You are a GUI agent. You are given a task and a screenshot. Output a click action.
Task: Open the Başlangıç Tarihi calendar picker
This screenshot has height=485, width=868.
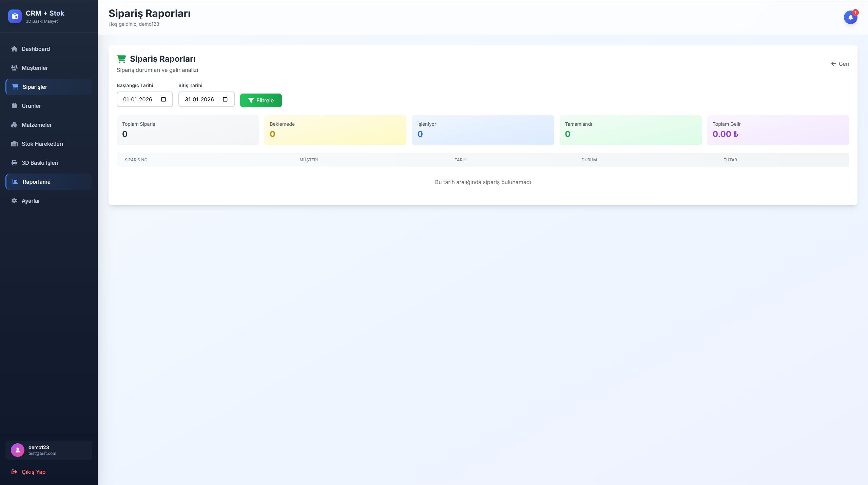163,99
